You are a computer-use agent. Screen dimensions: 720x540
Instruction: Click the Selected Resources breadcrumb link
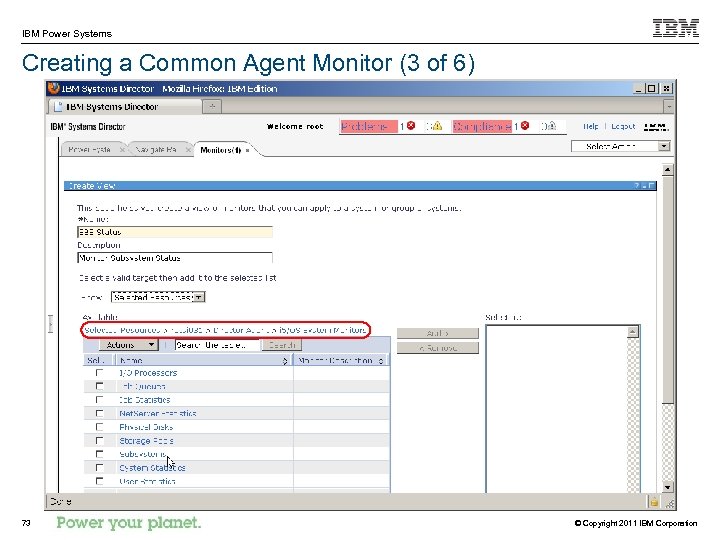tap(122, 330)
